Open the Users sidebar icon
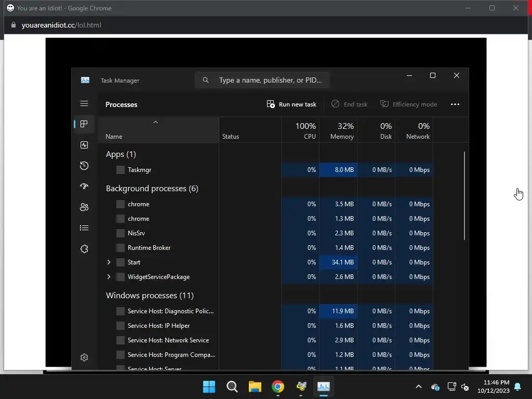The height and width of the screenshot is (399, 532). tap(84, 207)
